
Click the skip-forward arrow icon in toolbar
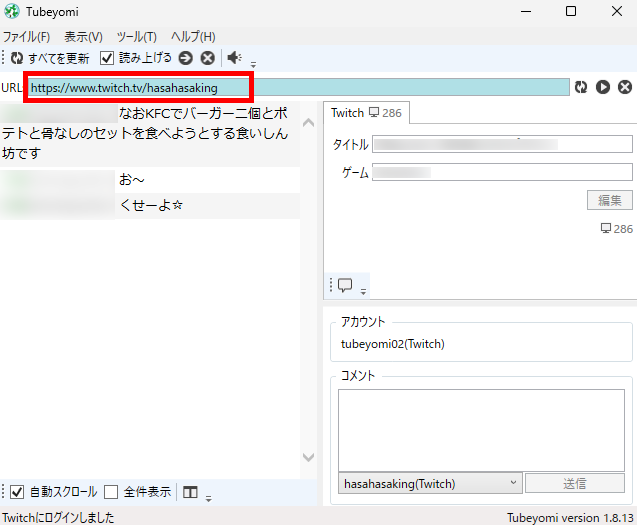point(186,58)
